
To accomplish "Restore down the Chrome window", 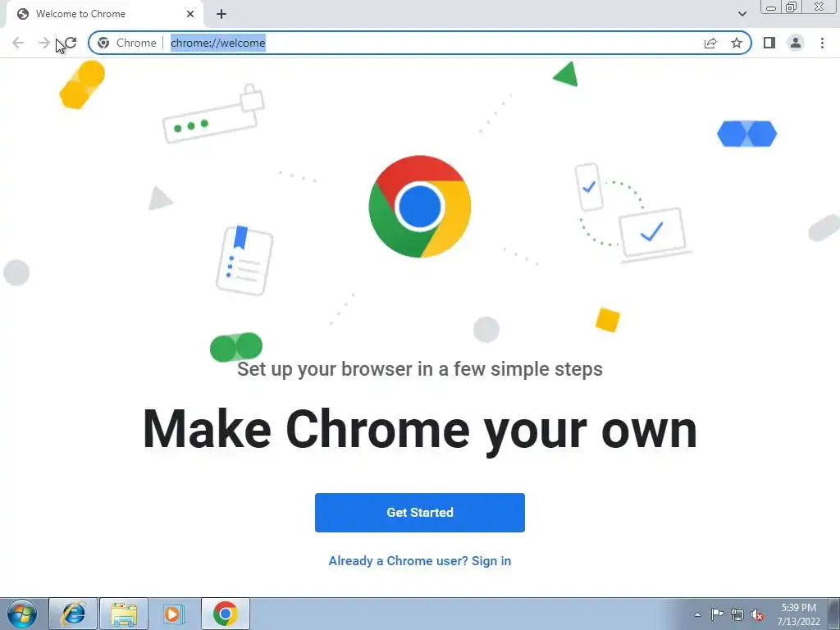I will pos(791,7).
